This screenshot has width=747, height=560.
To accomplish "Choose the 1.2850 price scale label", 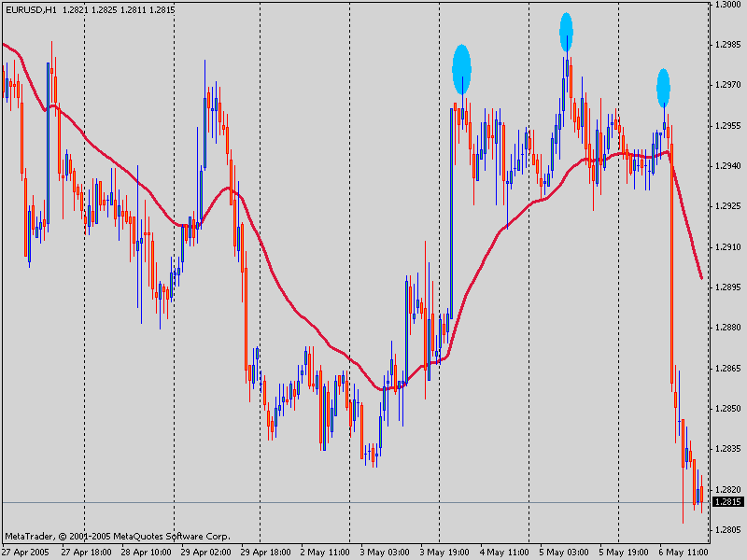I will coord(728,409).
